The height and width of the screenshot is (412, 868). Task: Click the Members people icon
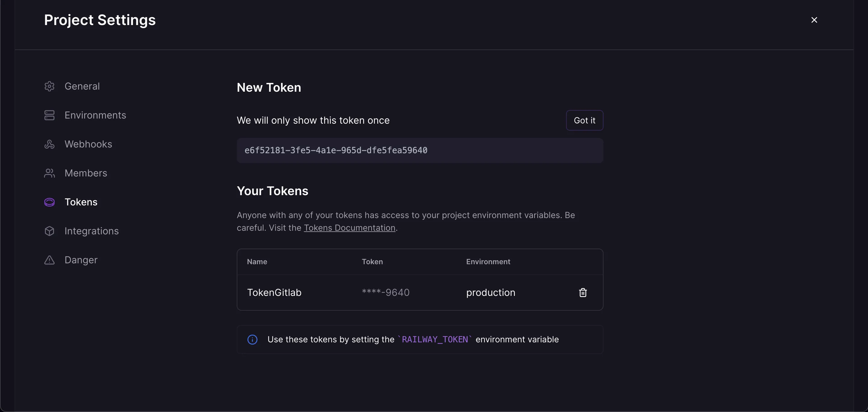click(x=49, y=173)
